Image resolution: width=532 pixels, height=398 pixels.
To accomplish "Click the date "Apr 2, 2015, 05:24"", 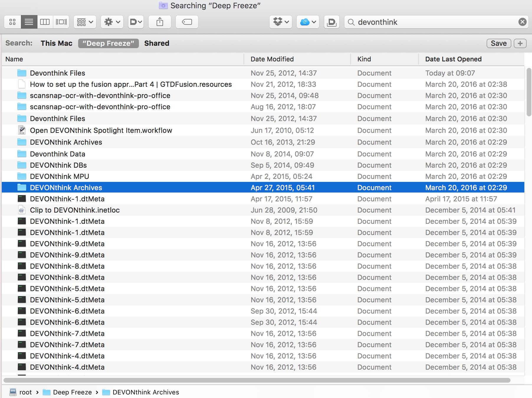I will (282, 176).
